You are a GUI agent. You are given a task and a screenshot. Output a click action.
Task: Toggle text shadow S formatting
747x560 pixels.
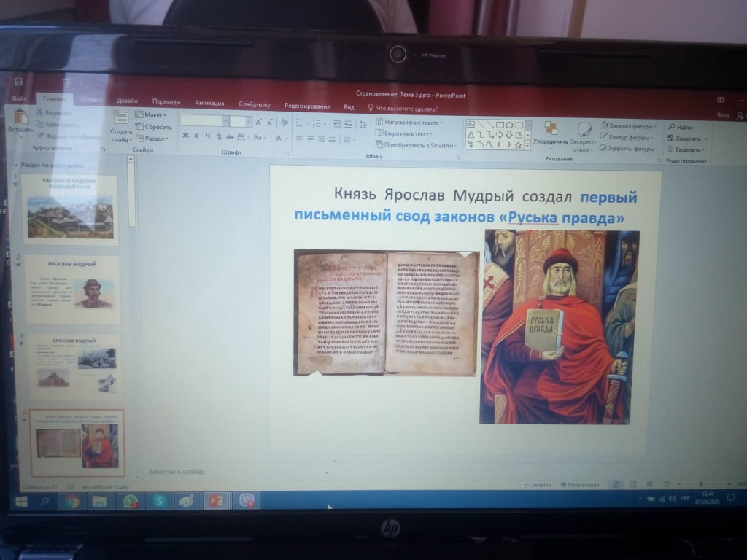[x=219, y=136]
